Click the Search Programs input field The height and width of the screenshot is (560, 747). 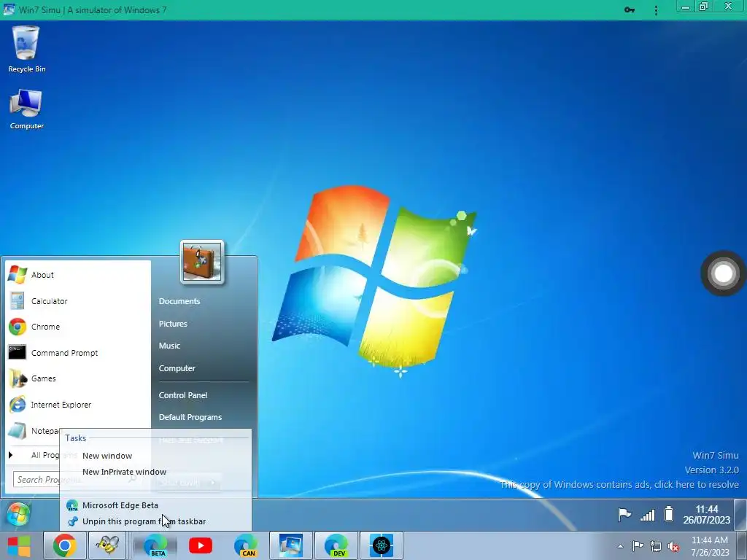(x=36, y=480)
